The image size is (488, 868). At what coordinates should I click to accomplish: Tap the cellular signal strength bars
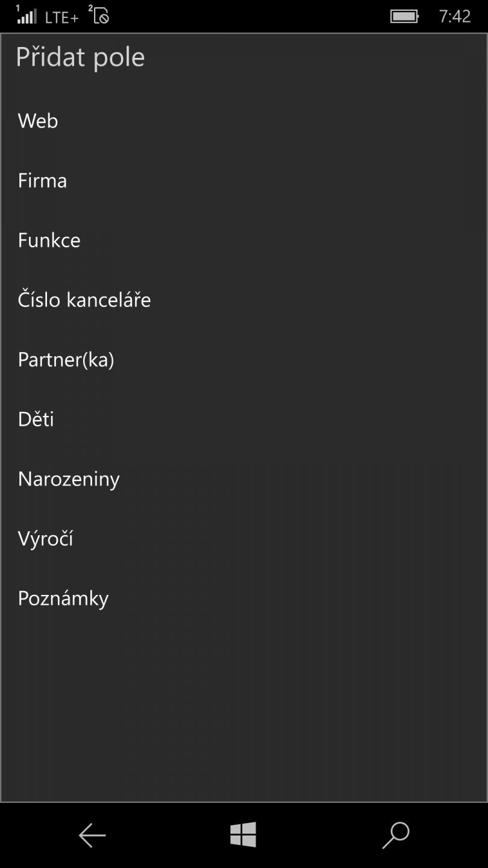coord(27,16)
